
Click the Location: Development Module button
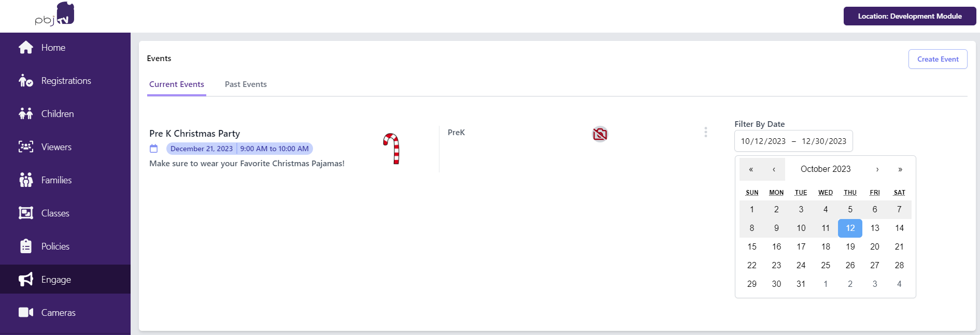(910, 16)
